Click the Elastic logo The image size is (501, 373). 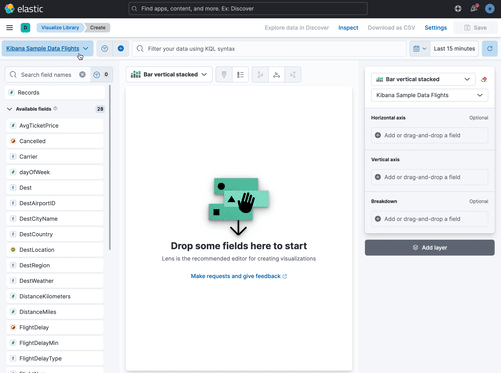pyautogui.click(x=24, y=9)
